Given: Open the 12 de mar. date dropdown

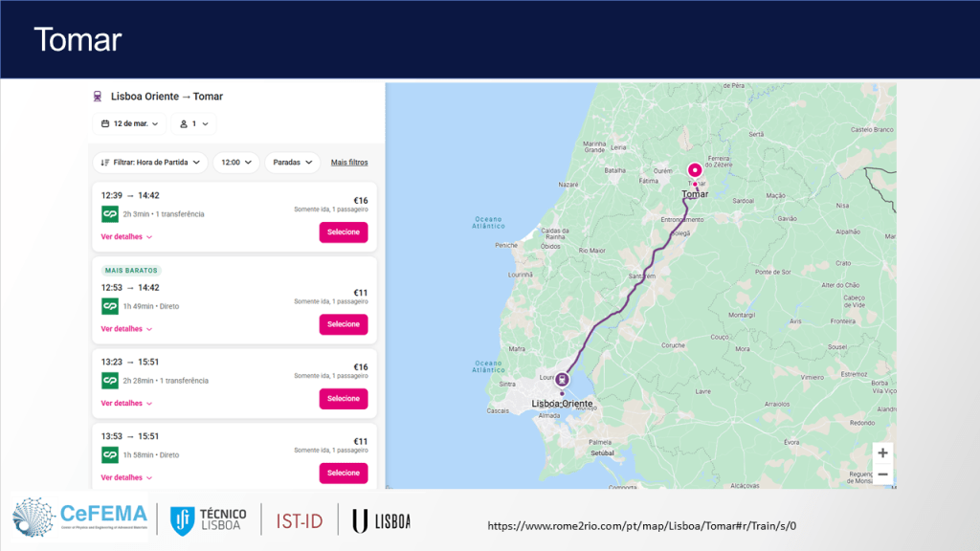Looking at the screenshot, I should click(129, 123).
